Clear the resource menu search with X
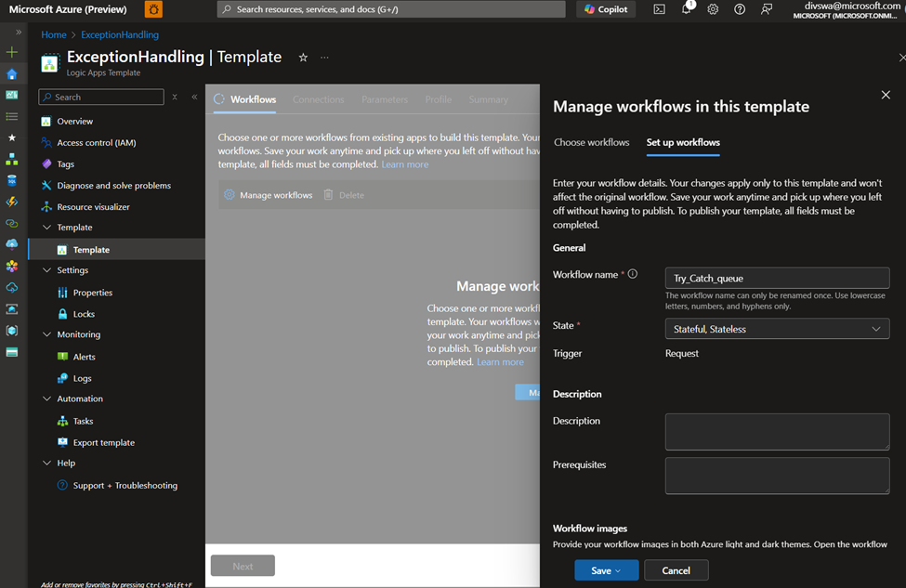The image size is (906, 588). click(175, 97)
